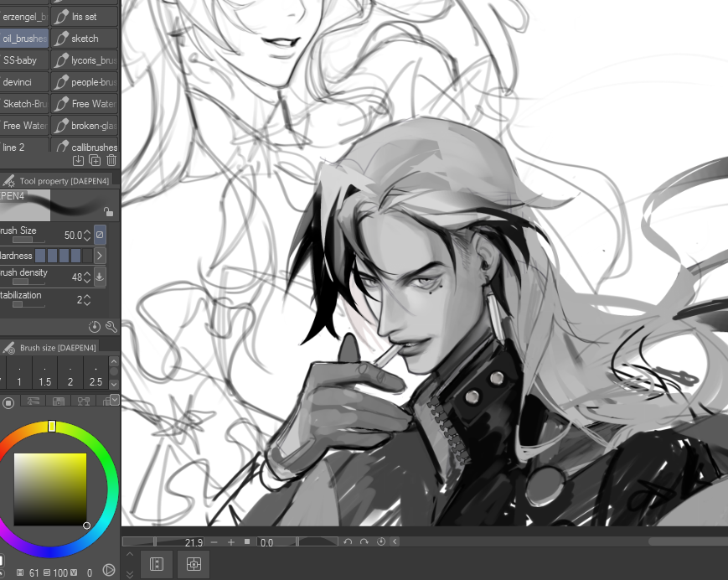
Task: Open brush density dynamics settings button
Action: tap(100, 277)
